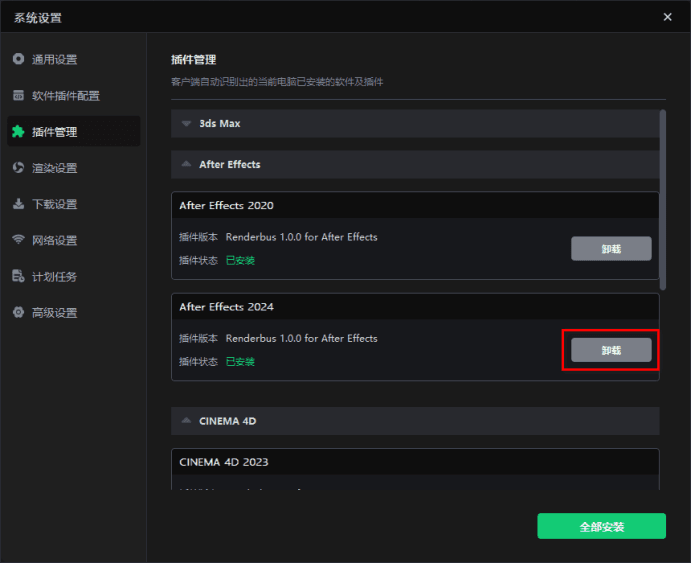Switch to the 网络设置 page
The height and width of the screenshot is (563, 692).
pos(54,240)
